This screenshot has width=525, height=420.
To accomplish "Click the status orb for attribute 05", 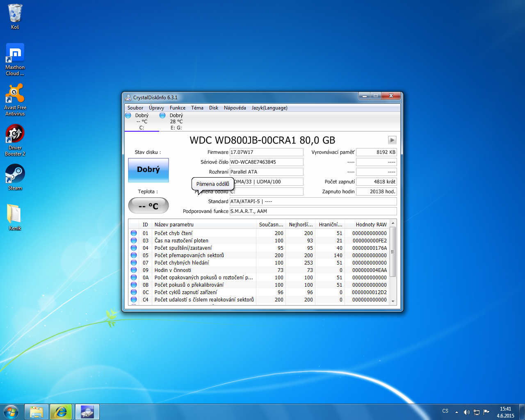I will [x=134, y=255].
